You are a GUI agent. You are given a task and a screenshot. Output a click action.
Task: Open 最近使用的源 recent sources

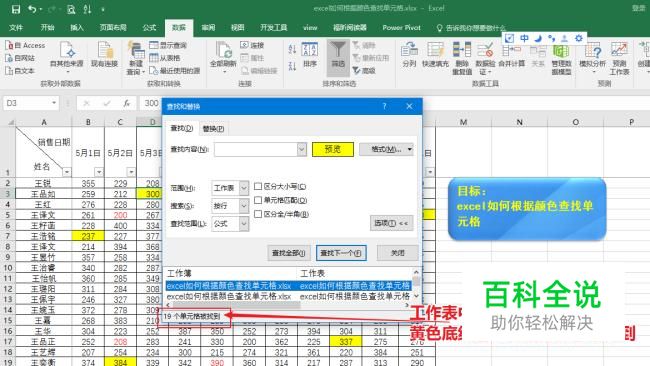[x=175, y=71]
